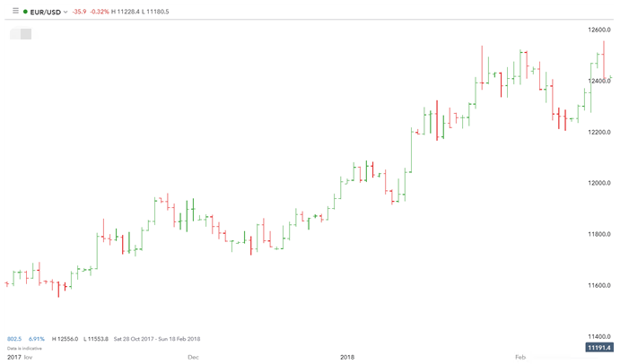Select the Dec marker on the time axis
This screenshot has height=364, width=629.
pyautogui.click(x=193, y=357)
